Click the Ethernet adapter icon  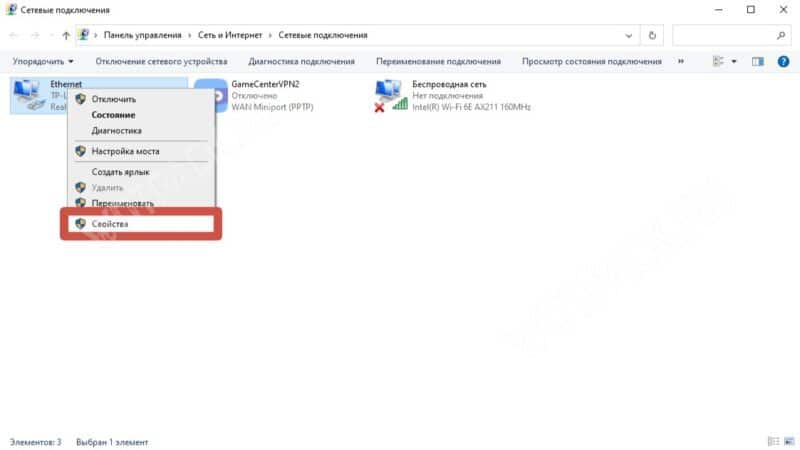click(28, 95)
